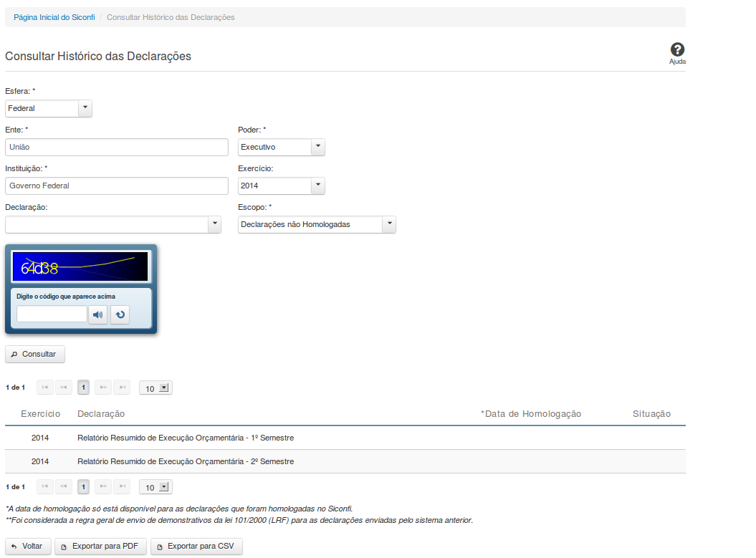Click Exportar para PDF button
The height and width of the screenshot is (558, 756).
point(101,547)
